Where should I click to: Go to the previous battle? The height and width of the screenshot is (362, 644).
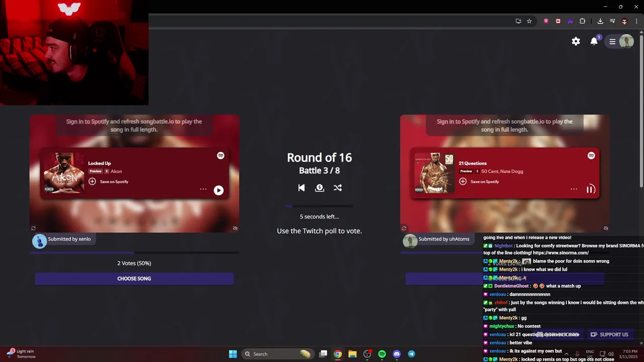tap(301, 188)
